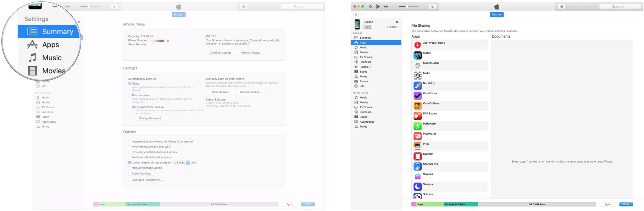Select the Modern Atlas app icon

pyautogui.click(x=418, y=65)
